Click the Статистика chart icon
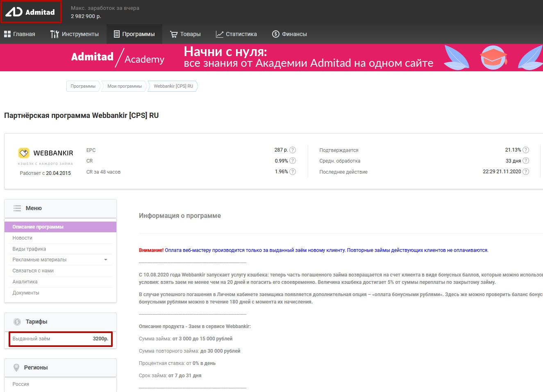Screen dimensions: 543x392 point(220,34)
